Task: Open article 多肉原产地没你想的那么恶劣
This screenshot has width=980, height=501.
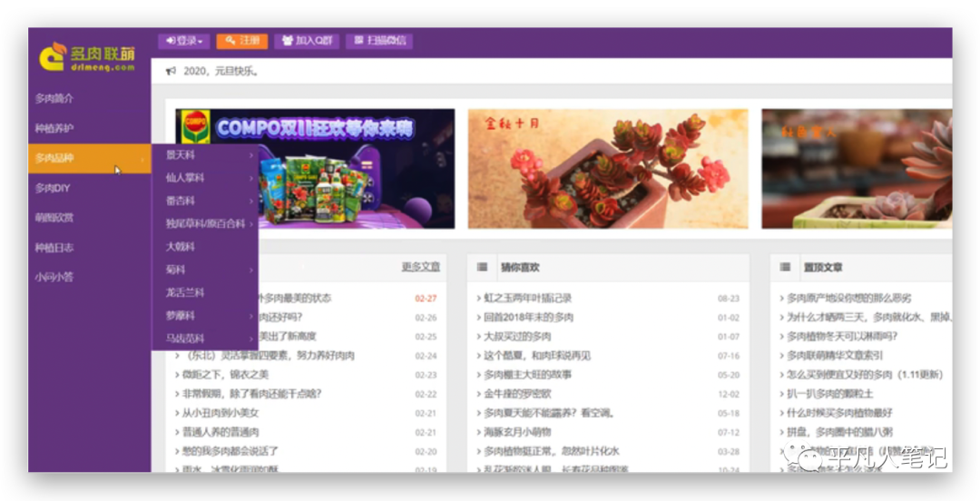Action: click(848, 299)
